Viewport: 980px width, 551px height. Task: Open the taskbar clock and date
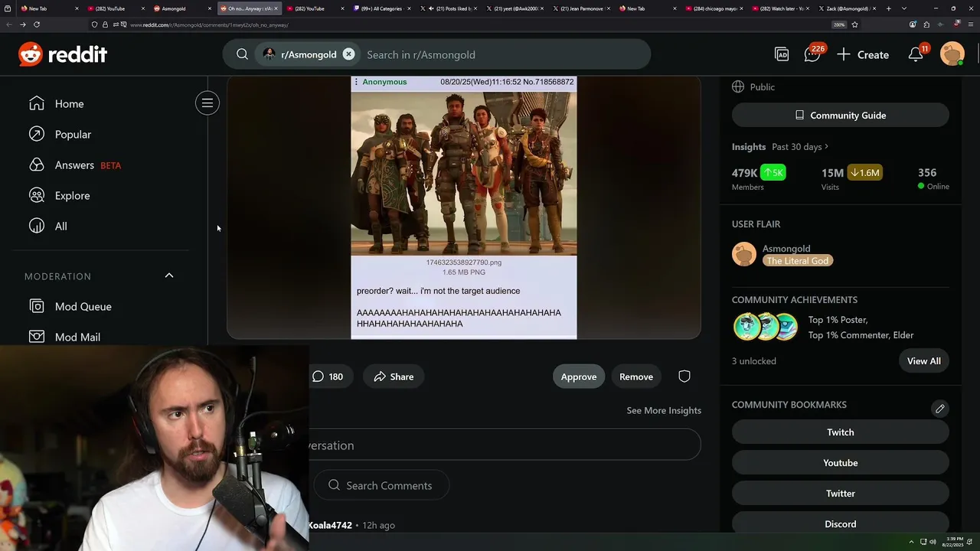coord(954,542)
